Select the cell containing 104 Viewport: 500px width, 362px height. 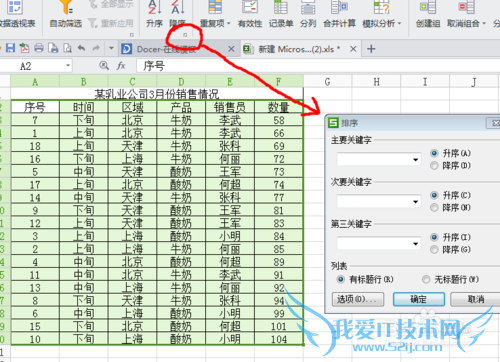click(279, 339)
